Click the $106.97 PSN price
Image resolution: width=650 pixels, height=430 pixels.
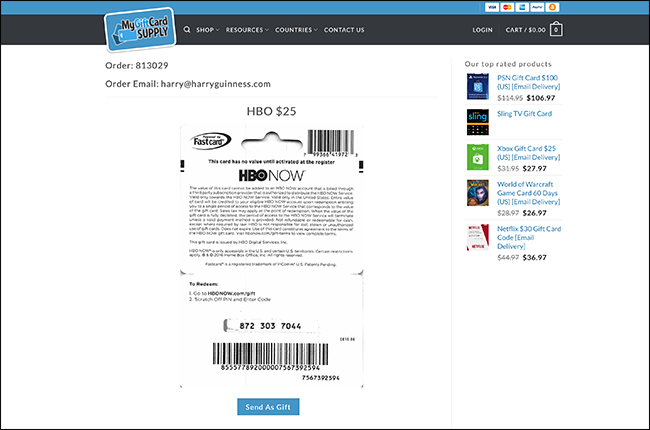tap(541, 98)
